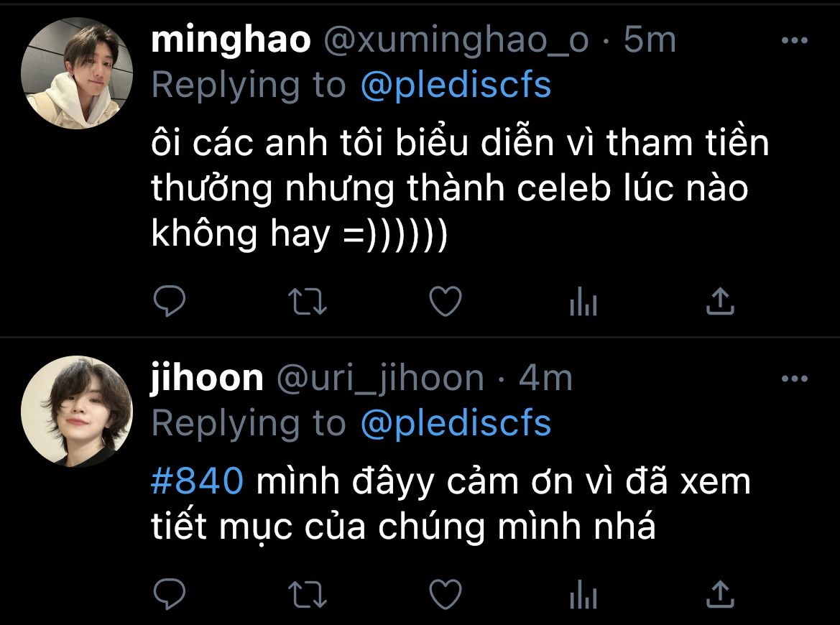
Task: Open @plediscfs mention in jihoon's reply
Action: pyautogui.click(x=456, y=423)
